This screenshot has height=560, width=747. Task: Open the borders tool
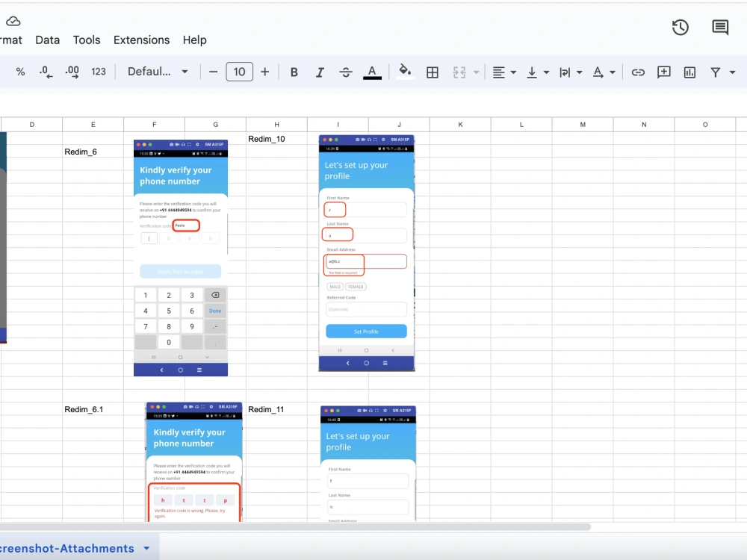[x=433, y=72]
